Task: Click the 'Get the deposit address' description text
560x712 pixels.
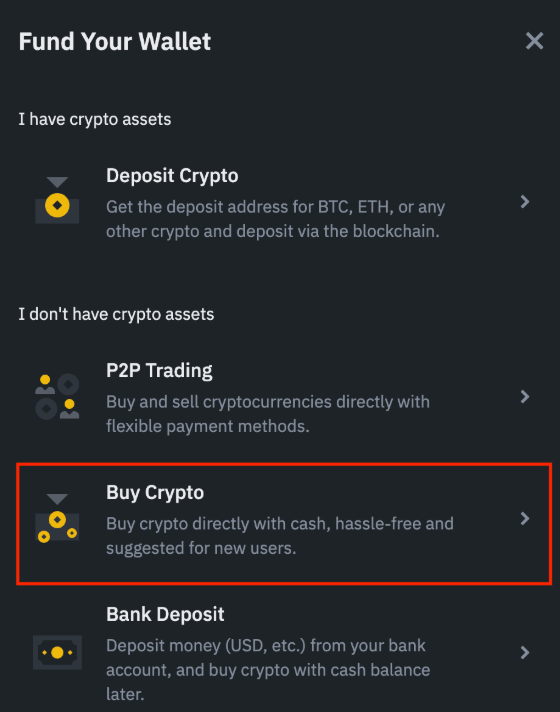Action: point(275,219)
